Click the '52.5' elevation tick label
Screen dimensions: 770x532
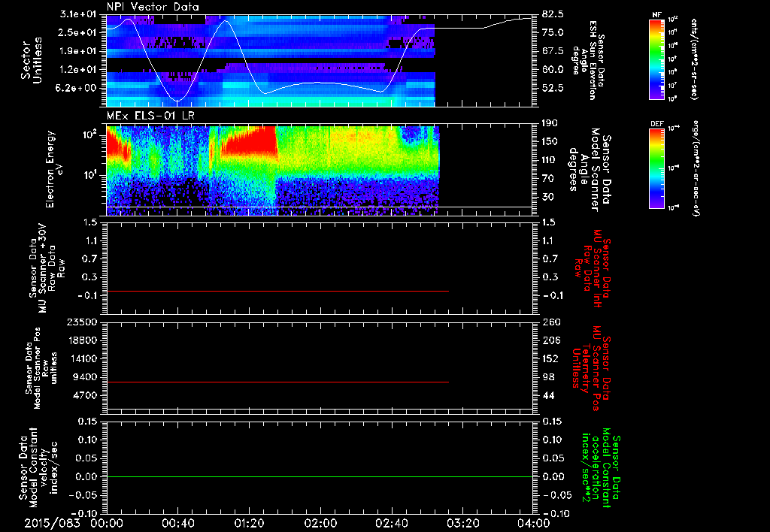(553, 89)
